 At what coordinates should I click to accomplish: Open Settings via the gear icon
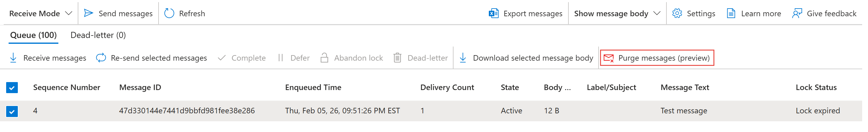[677, 13]
